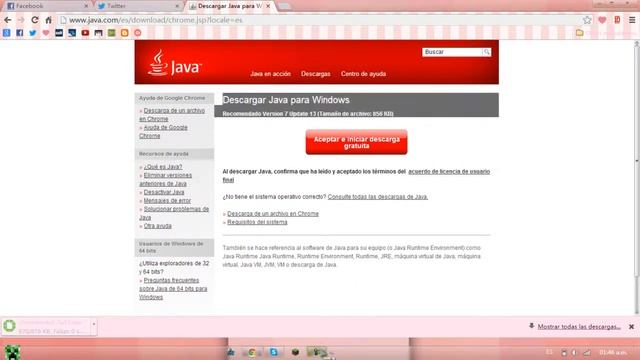This screenshot has height=360, width=640.
Task: Open acuerdo de licencia de usuario final
Action: [x=449, y=172]
